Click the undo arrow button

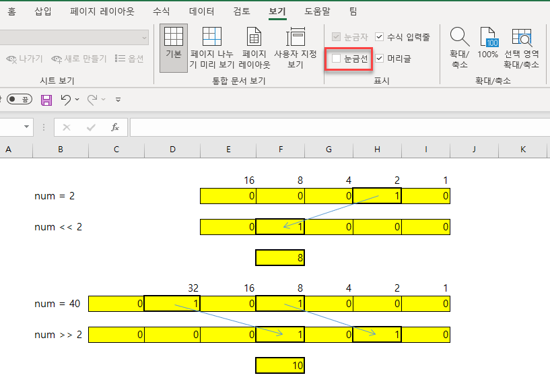point(66,100)
